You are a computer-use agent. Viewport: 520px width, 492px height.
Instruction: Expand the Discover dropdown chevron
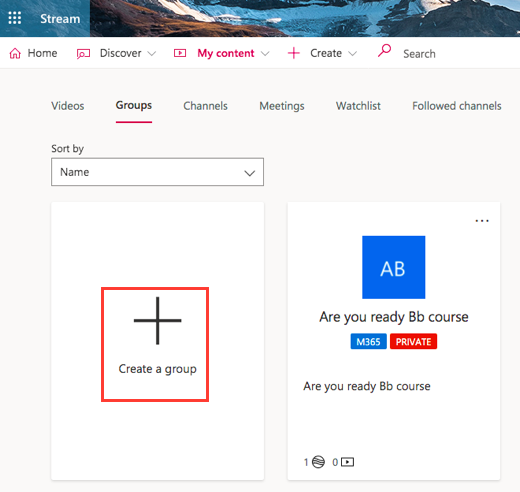click(x=152, y=54)
